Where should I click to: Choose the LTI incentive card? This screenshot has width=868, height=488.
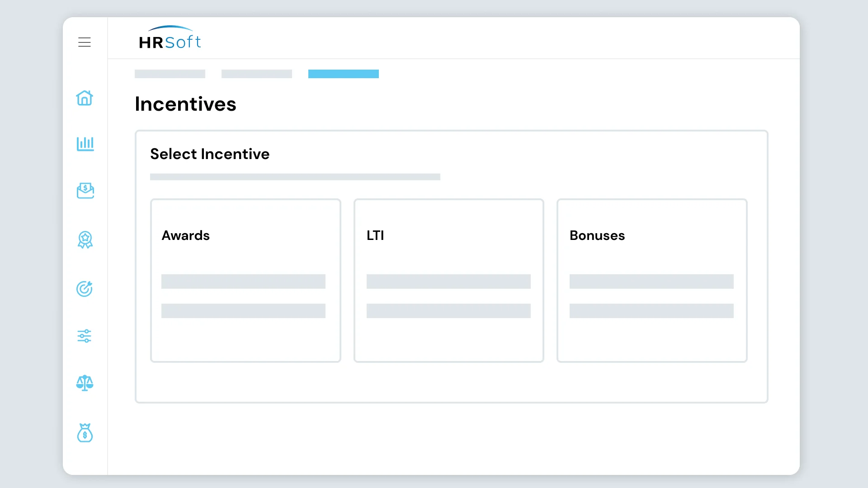point(449,281)
